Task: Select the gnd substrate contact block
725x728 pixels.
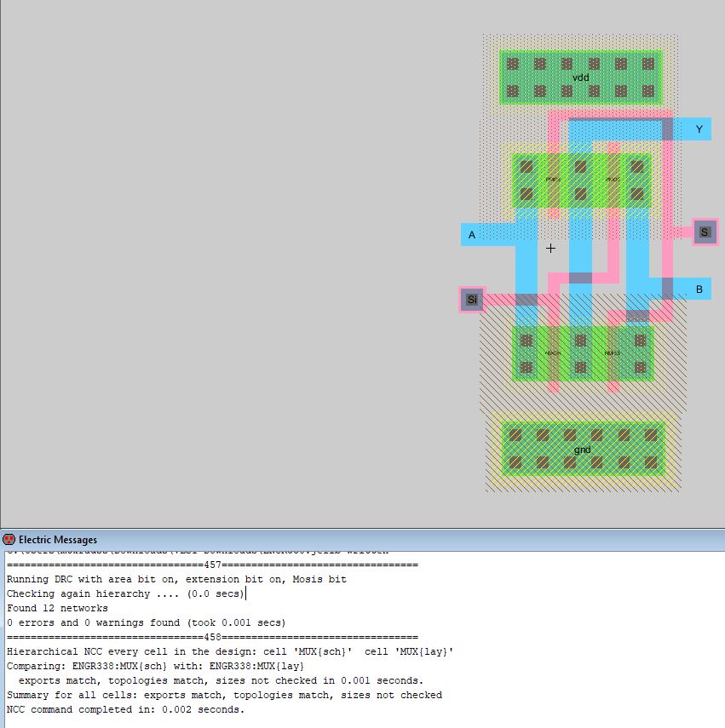Action: pyautogui.click(x=584, y=449)
